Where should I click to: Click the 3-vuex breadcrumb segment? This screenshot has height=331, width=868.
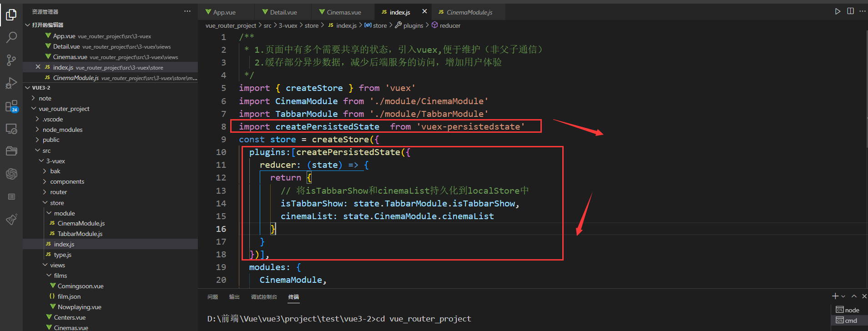coord(288,25)
